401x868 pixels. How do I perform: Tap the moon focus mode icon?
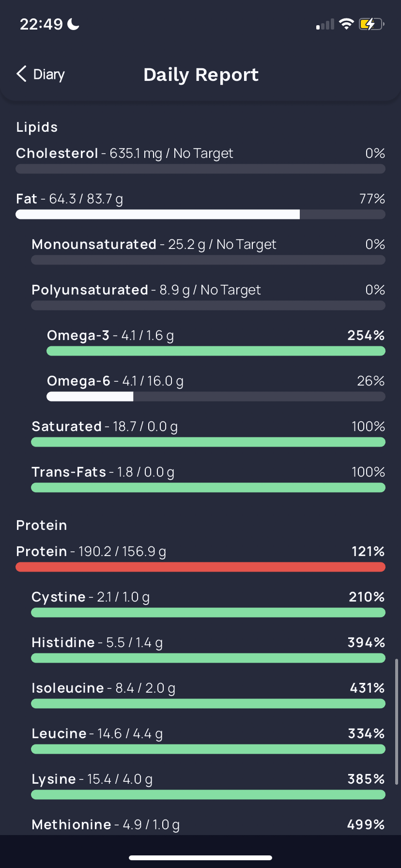(73, 24)
